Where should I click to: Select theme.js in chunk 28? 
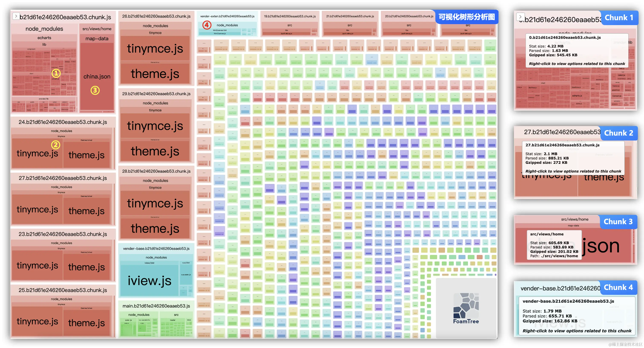click(x=155, y=228)
